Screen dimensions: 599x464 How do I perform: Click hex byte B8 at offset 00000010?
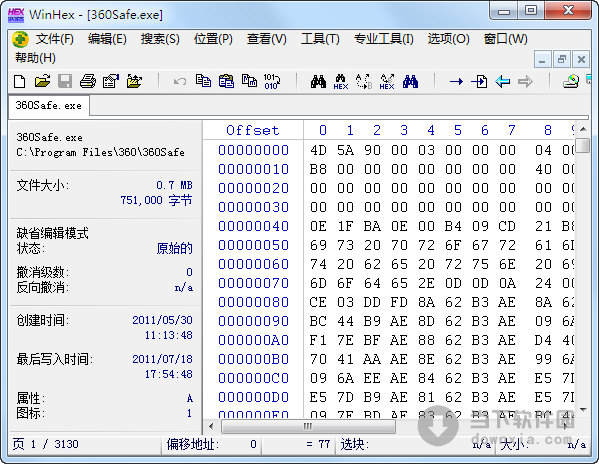pyautogui.click(x=318, y=169)
